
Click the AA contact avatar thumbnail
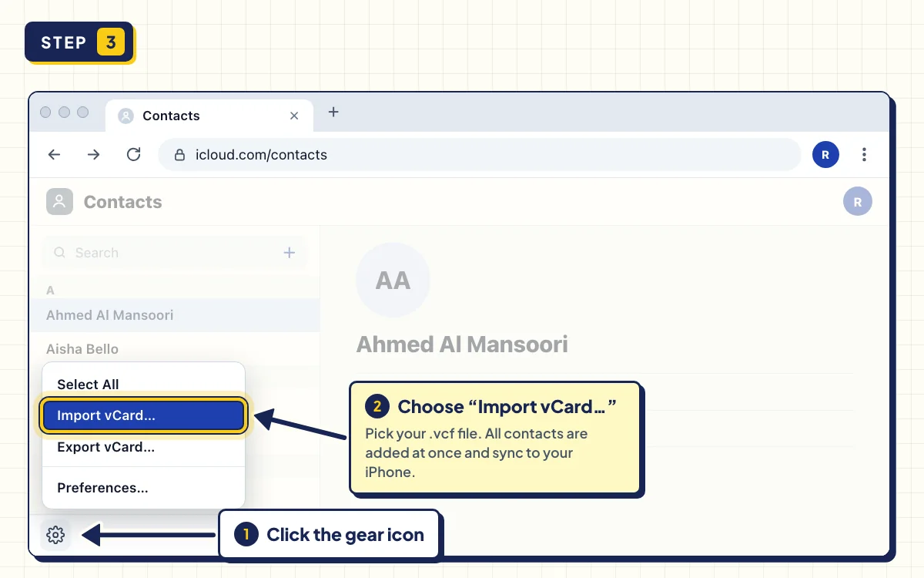pyautogui.click(x=393, y=280)
